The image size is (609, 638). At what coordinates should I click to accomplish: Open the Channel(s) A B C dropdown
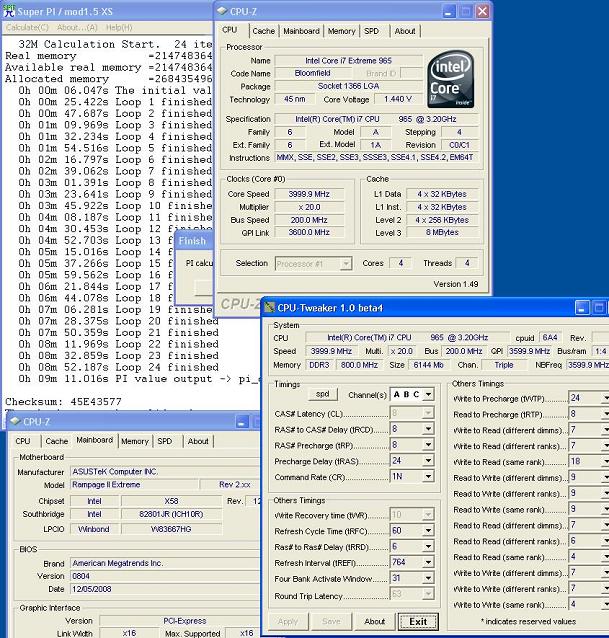click(x=428, y=394)
